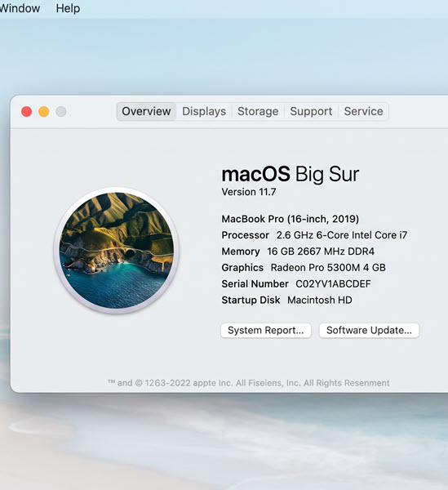The height and width of the screenshot is (490, 448).
Task: Click the macOS Big Sur heading
Action: (x=291, y=174)
